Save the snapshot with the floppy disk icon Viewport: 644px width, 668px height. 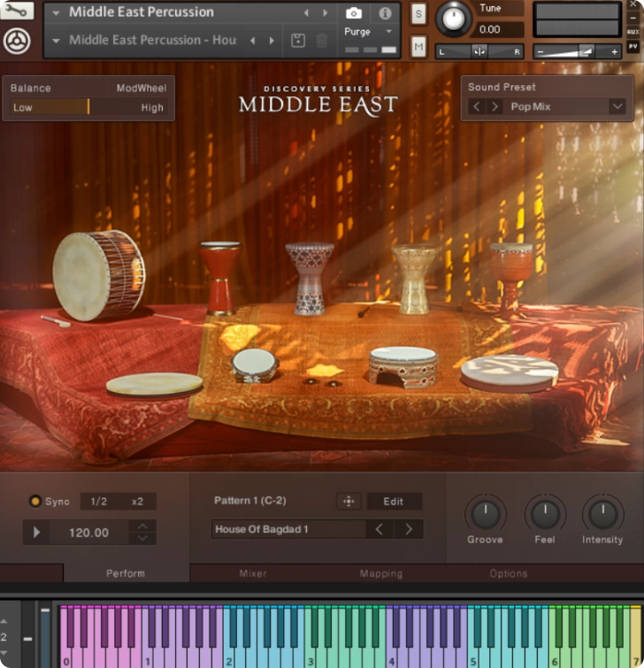pyautogui.click(x=298, y=41)
